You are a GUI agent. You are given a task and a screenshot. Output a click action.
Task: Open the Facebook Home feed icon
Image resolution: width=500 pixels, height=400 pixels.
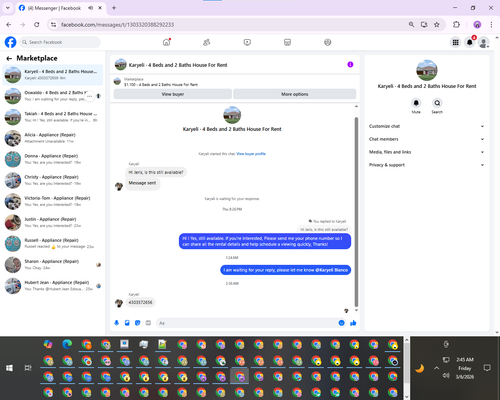(x=166, y=42)
